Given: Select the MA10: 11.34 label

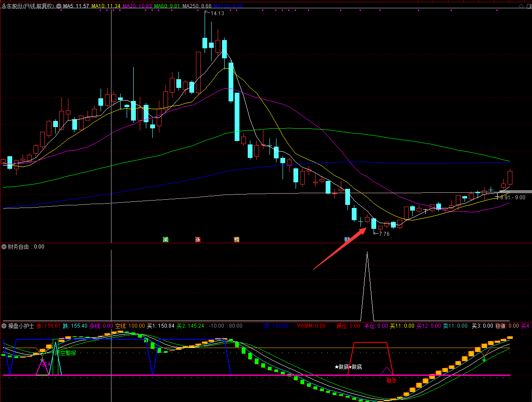Looking at the screenshot, I should (x=106, y=6).
